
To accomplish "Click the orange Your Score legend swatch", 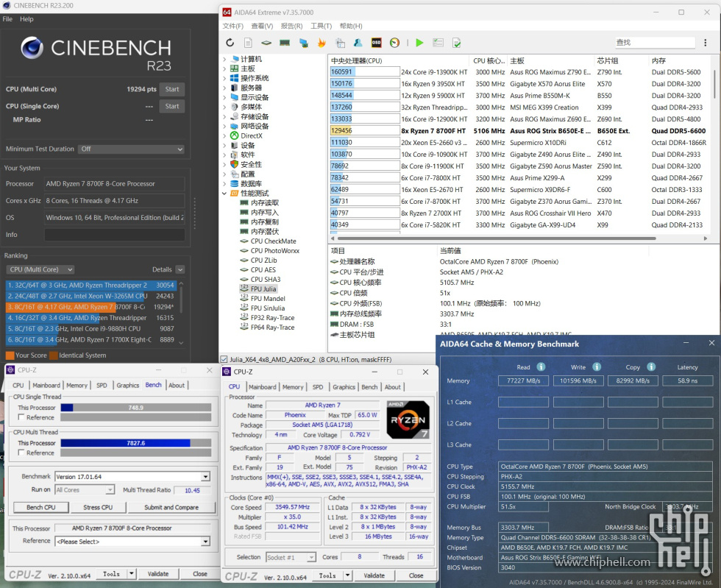I will pos(10,355).
